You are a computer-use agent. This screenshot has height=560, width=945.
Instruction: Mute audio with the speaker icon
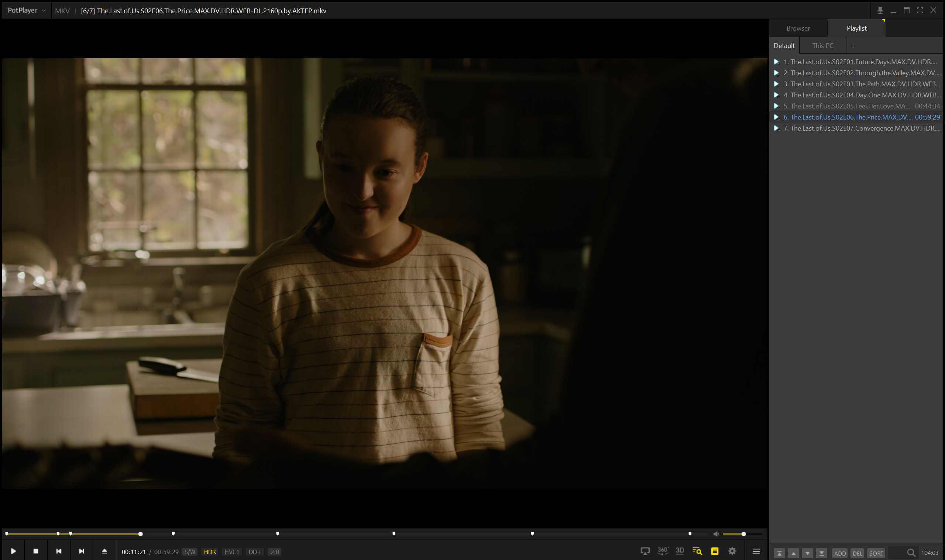716,534
